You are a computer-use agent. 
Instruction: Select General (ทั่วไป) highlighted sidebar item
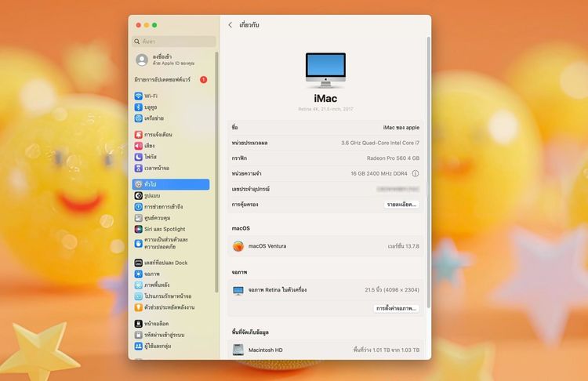click(x=171, y=184)
